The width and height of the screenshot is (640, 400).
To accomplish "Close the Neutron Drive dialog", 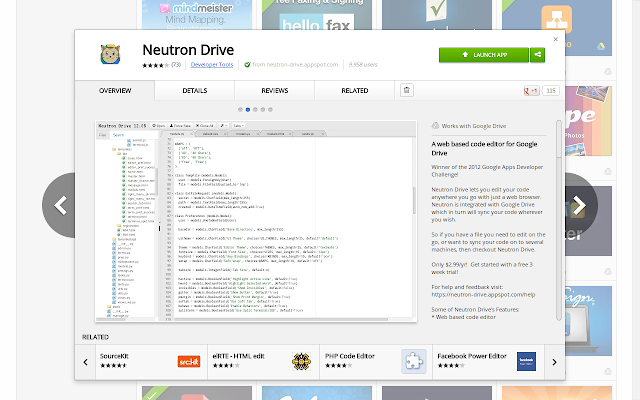I will point(556,39).
